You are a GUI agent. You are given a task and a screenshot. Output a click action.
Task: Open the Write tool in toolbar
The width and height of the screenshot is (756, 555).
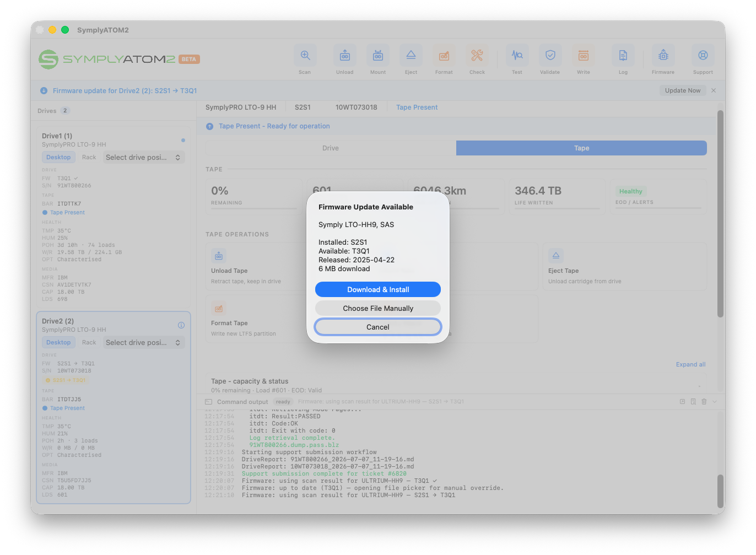tap(583, 56)
